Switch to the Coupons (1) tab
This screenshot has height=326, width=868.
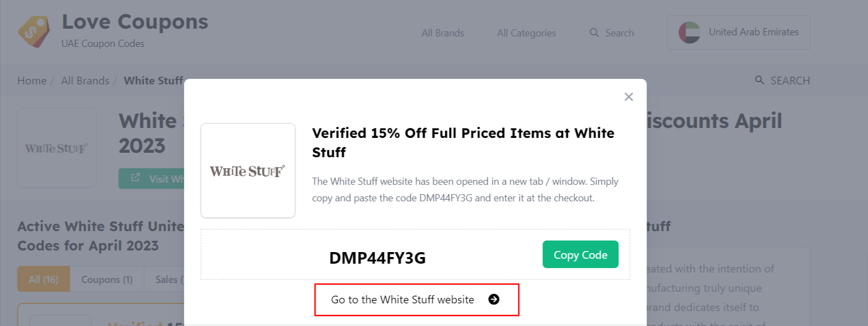pyautogui.click(x=107, y=279)
